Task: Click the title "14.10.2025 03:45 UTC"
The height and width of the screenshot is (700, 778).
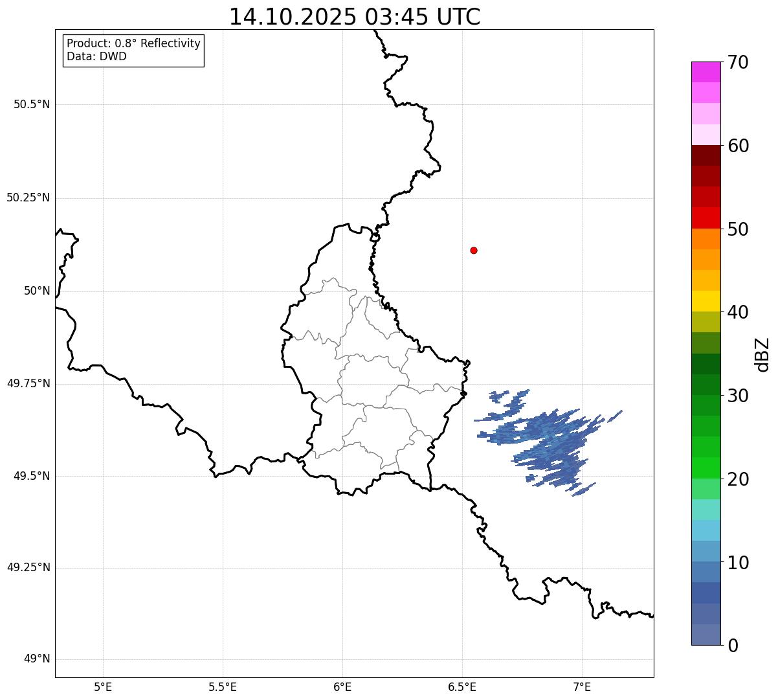Action: (x=355, y=17)
